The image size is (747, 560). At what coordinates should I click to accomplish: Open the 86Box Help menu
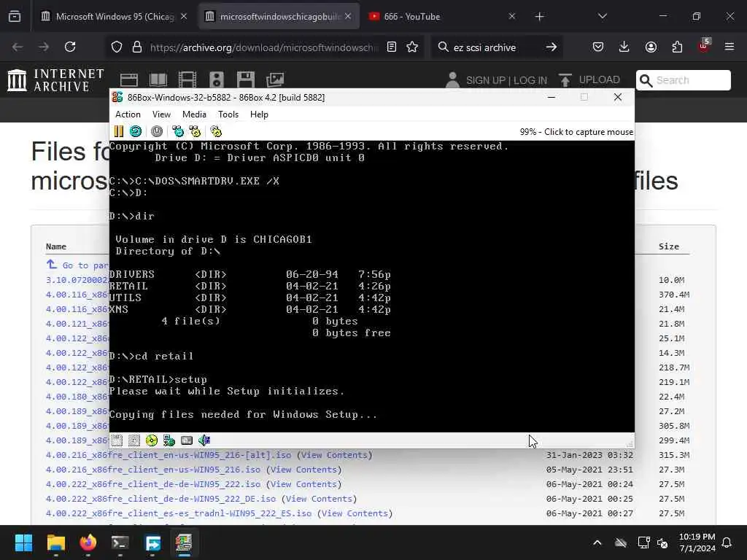click(x=259, y=114)
